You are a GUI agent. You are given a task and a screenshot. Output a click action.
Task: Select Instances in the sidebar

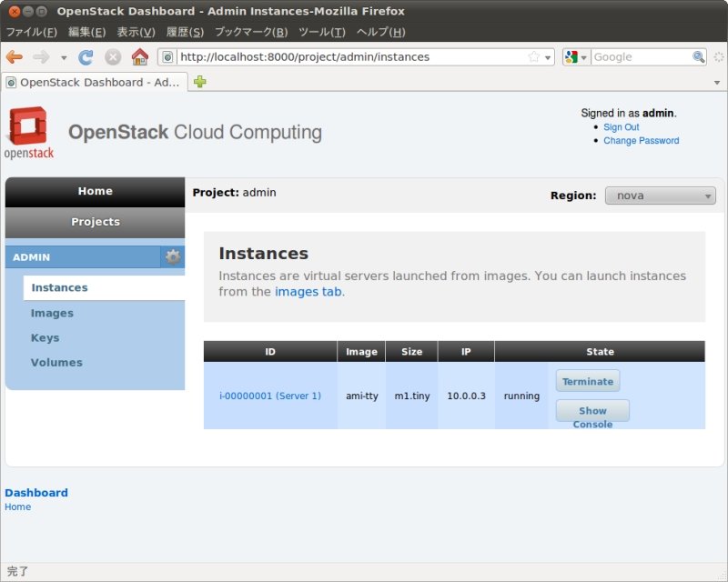click(104, 287)
